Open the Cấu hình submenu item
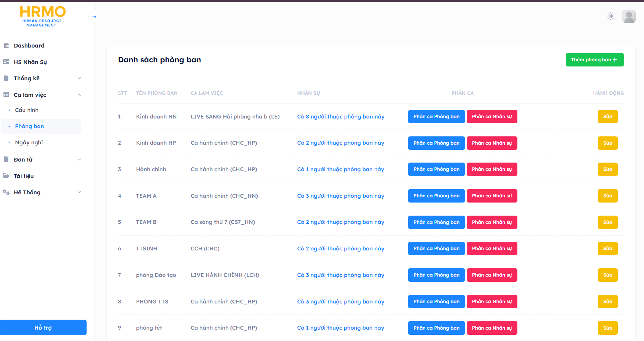This screenshot has height=341, width=644. click(27, 110)
